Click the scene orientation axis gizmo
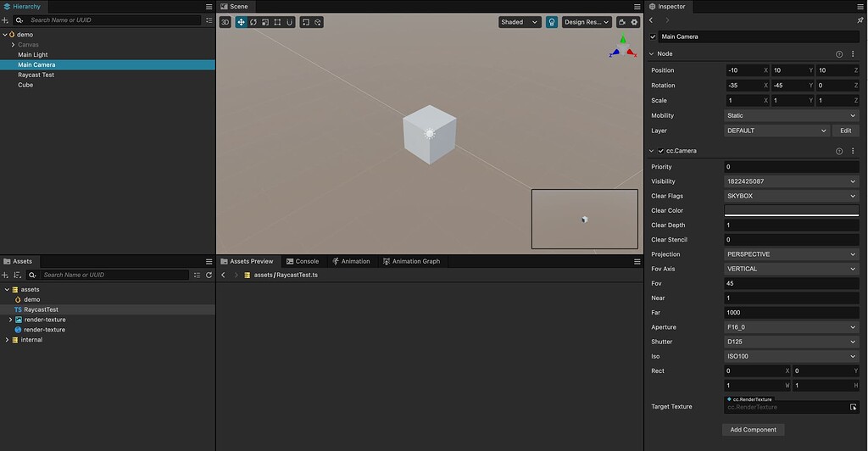The width and height of the screenshot is (868, 451). click(x=623, y=47)
